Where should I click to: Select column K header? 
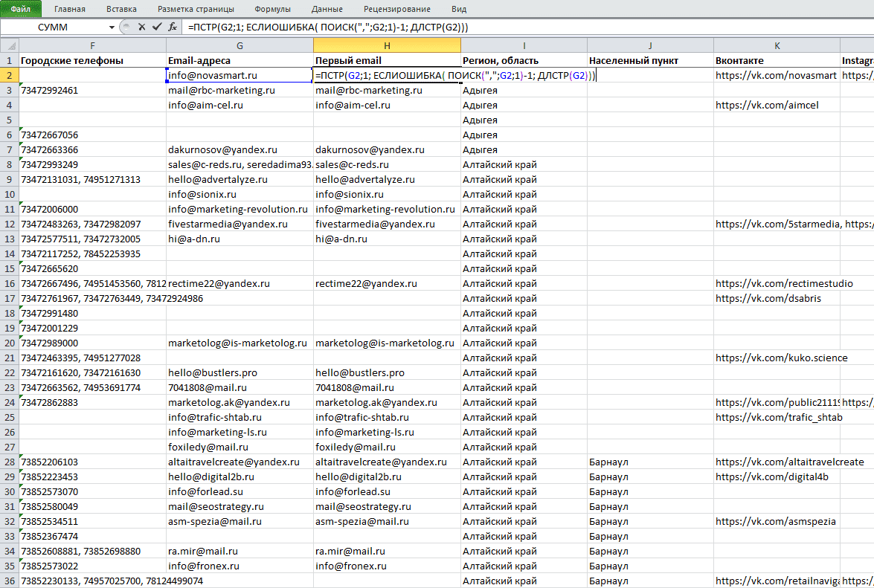click(777, 45)
